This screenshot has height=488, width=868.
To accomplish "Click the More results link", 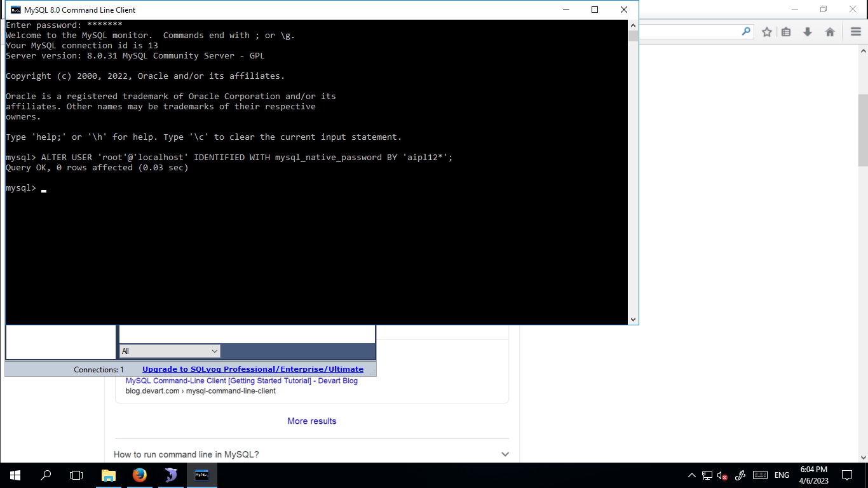I will click(311, 421).
